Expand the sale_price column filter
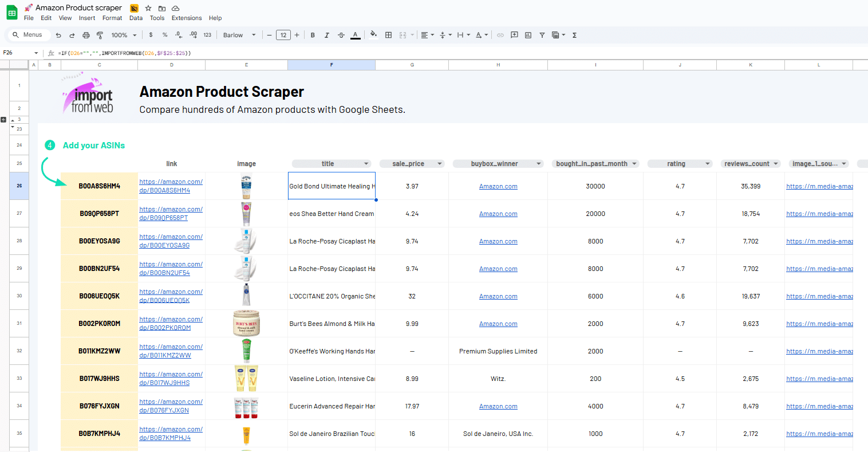Screen dimensions: 868x452 440,164
